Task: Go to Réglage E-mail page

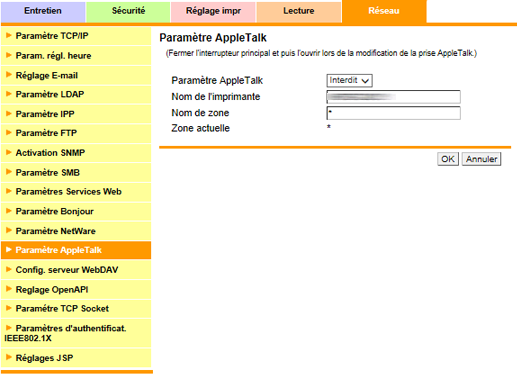Action: pos(76,75)
